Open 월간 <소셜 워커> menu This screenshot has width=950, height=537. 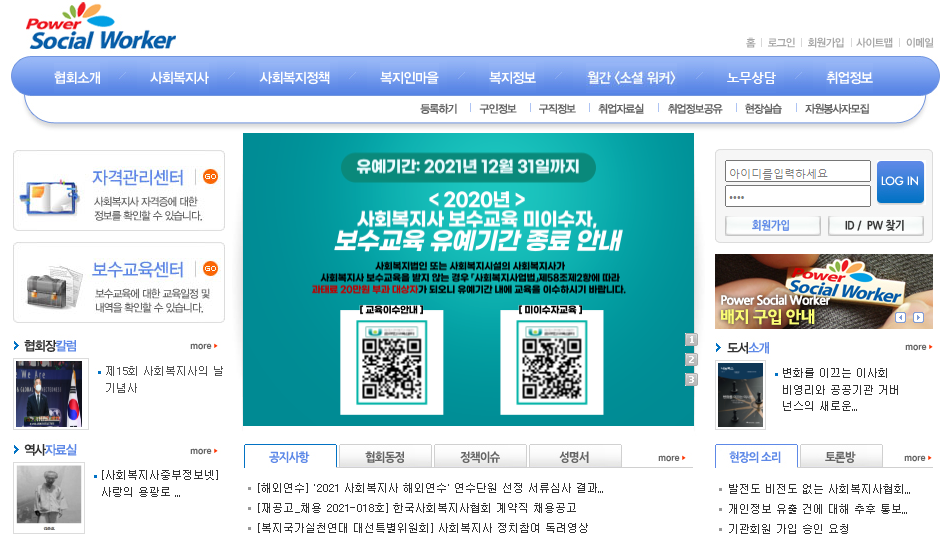click(x=631, y=78)
